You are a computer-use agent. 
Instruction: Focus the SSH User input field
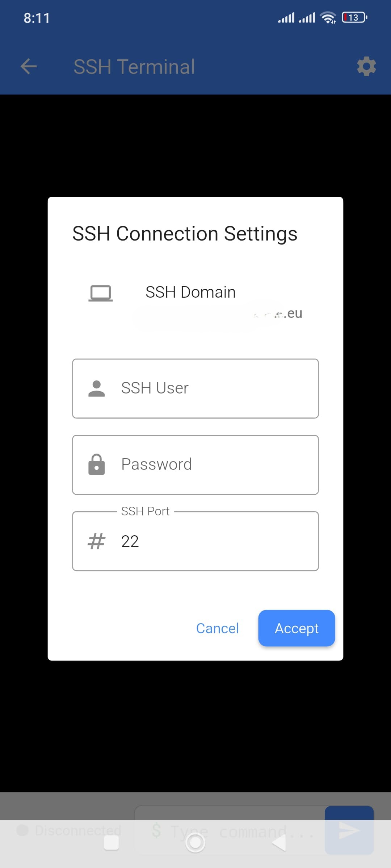(x=195, y=388)
